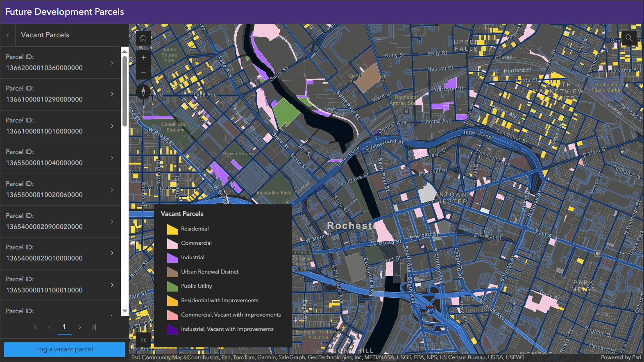The height and width of the screenshot is (362, 644).
Task: Go to last page of parcels
Action: 94,327
